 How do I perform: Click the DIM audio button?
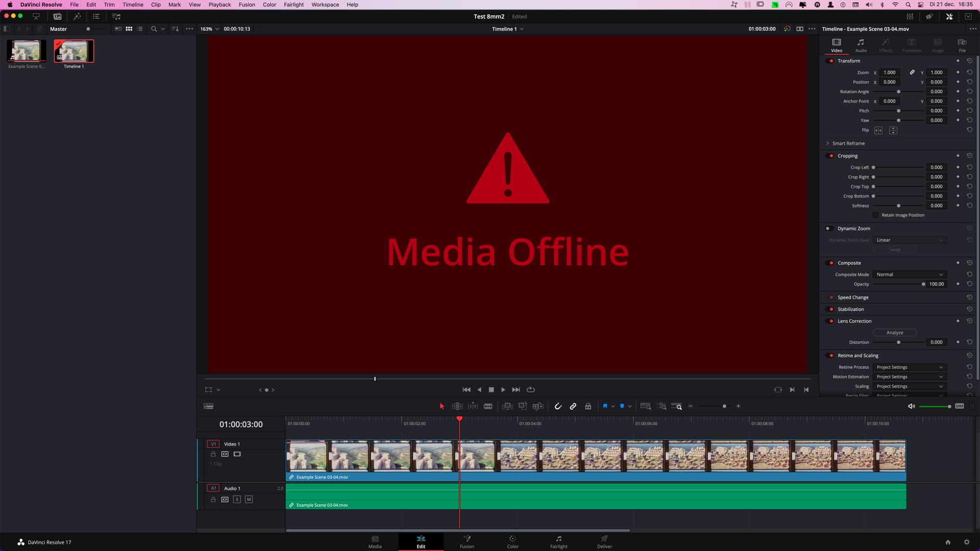pyautogui.click(x=960, y=407)
